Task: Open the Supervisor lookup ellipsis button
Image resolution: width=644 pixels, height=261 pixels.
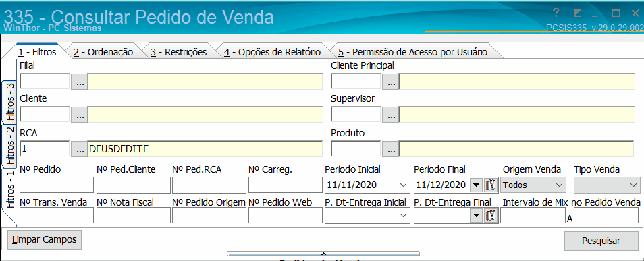Action: coord(391,115)
